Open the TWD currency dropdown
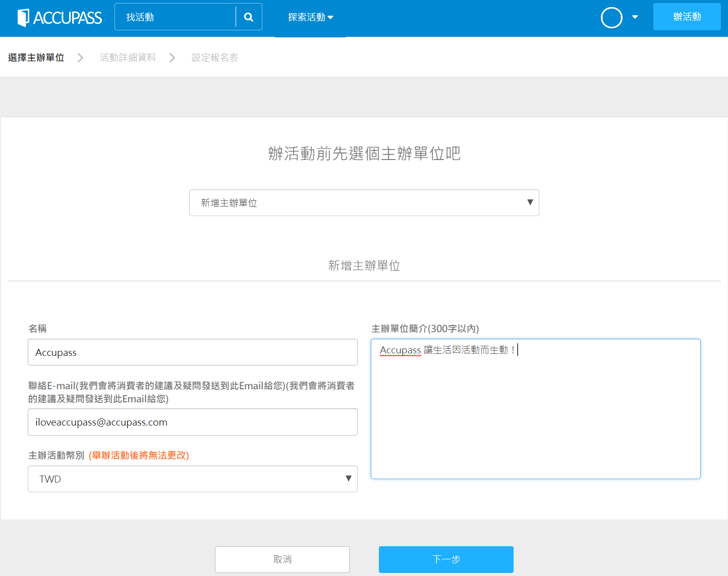The image size is (728, 576). pos(193,479)
